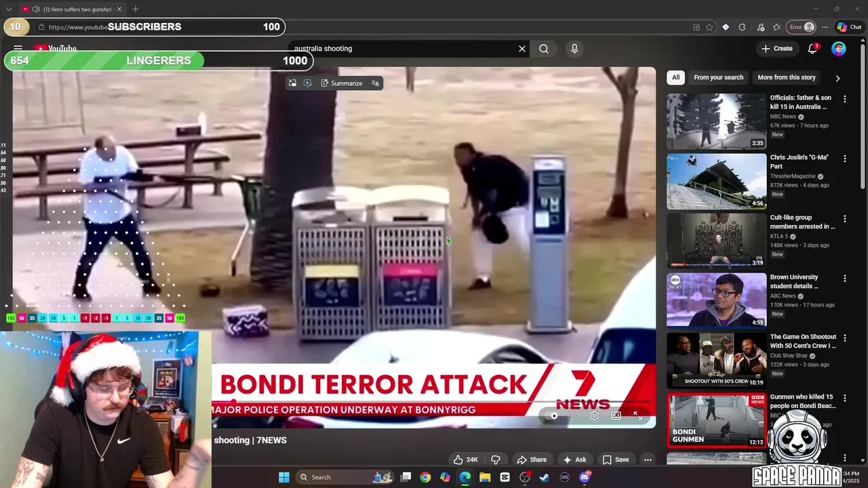868x488 pixels.
Task: Open the browser extensions puzzle icon
Action: tap(742, 27)
